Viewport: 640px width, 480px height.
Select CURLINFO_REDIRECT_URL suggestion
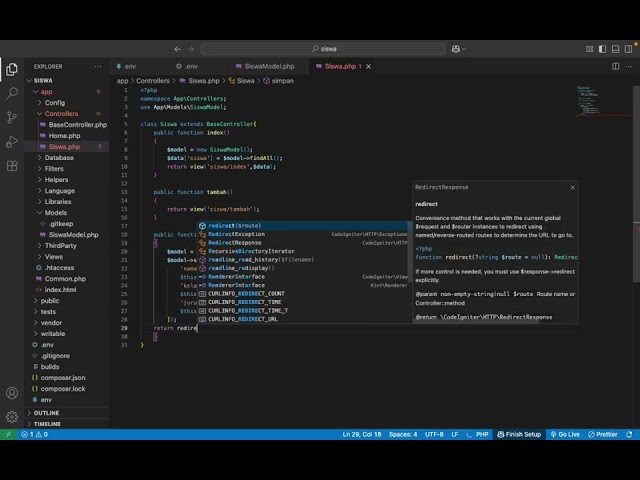click(302, 319)
